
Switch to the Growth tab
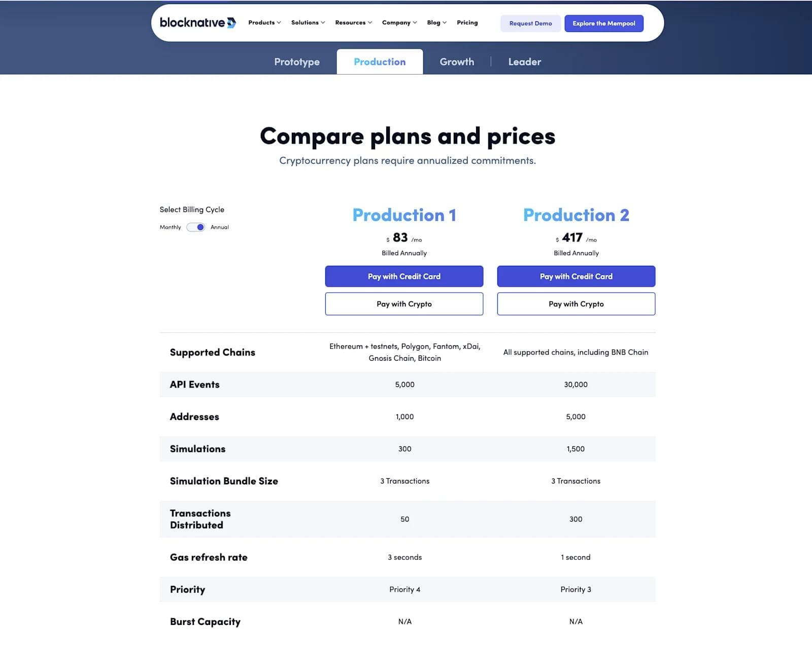pyautogui.click(x=457, y=61)
